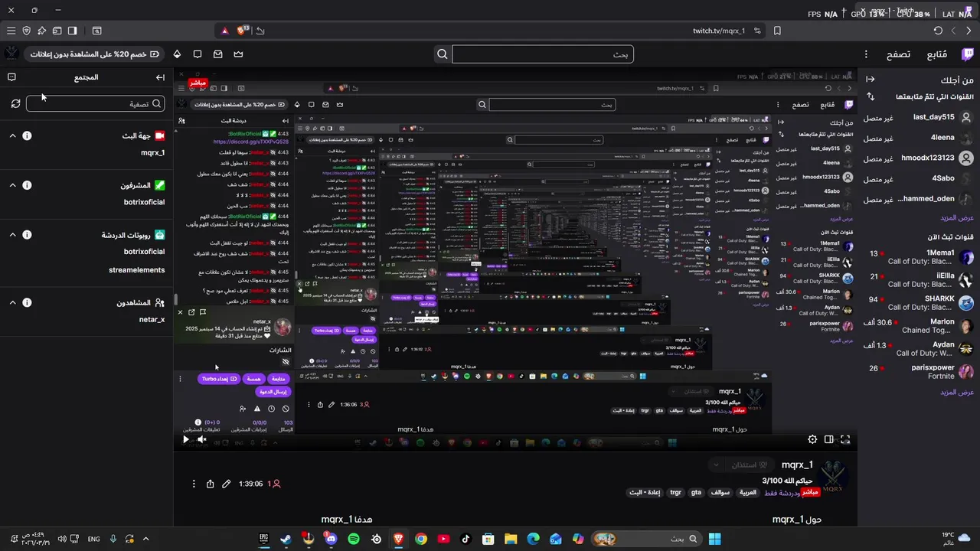
Task: Share the stream using the share icon
Action: 210,484
